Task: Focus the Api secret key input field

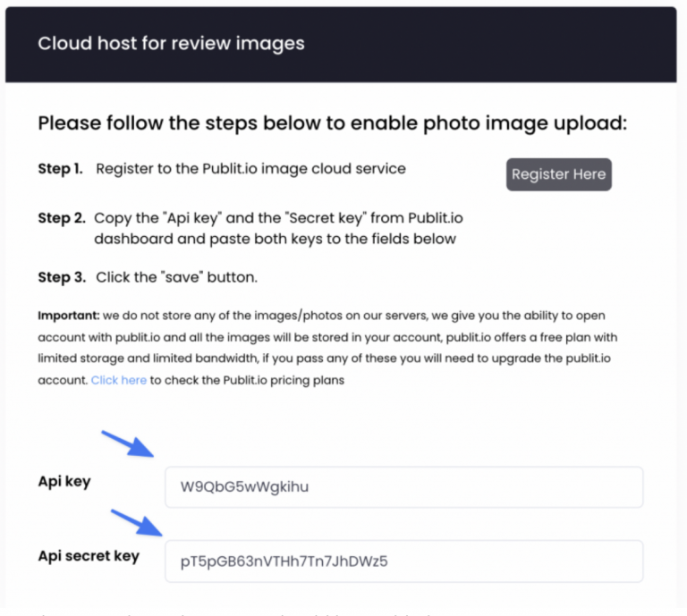Action: pos(404,561)
